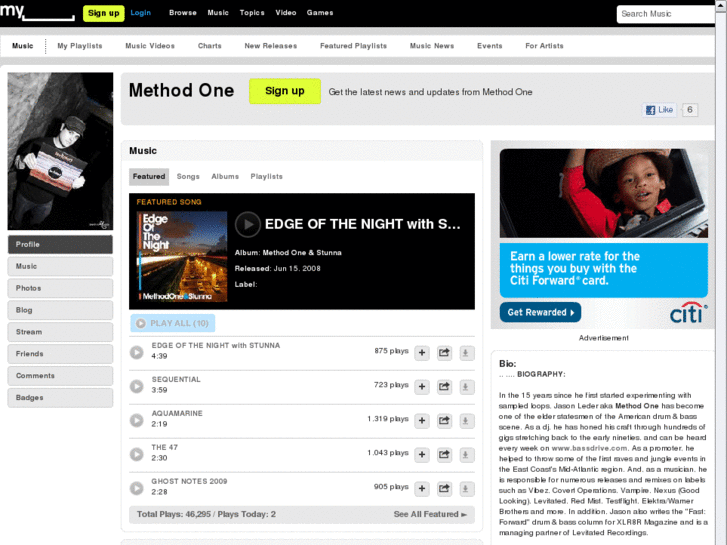Share EDGE OF THE NIGHT with STUNNA

pos(444,353)
